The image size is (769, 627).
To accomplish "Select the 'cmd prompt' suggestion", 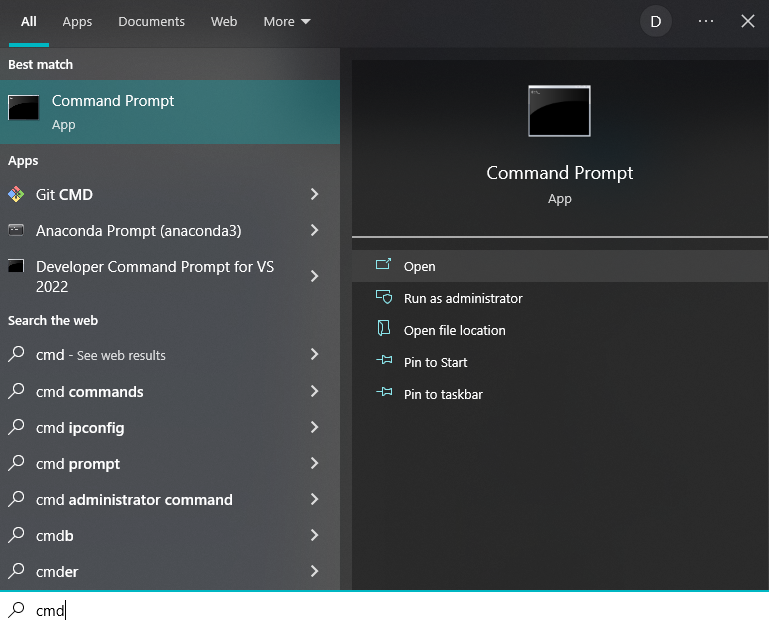I will point(170,463).
